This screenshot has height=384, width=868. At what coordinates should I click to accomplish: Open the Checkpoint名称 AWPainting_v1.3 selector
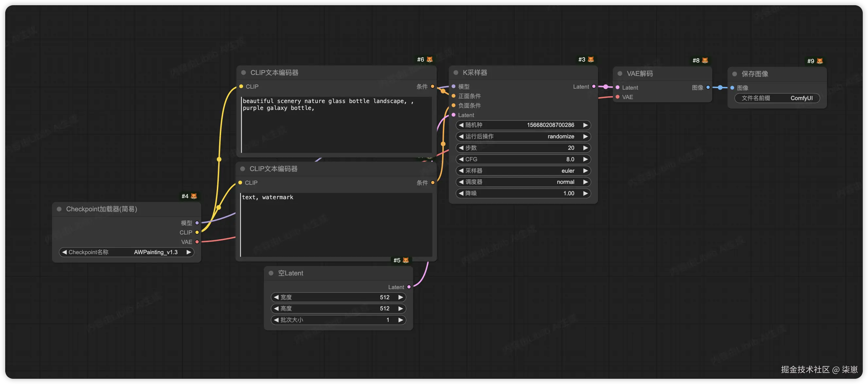tap(126, 252)
